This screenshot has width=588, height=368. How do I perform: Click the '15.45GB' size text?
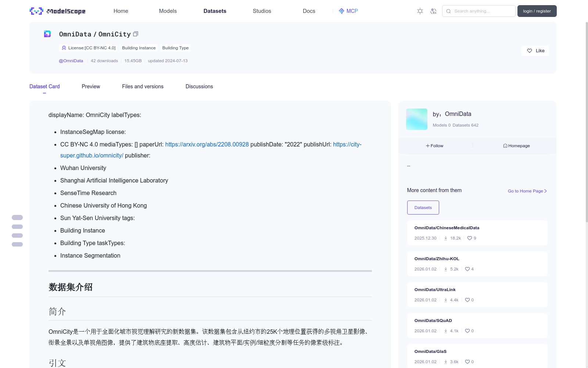pos(133,61)
